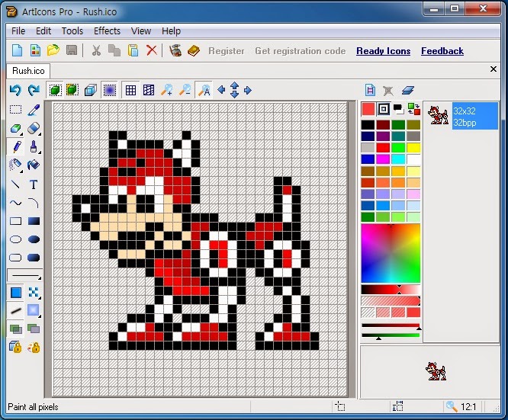This screenshot has width=508, height=420.
Task: Open an existing icon file
Action: (53, 50)
